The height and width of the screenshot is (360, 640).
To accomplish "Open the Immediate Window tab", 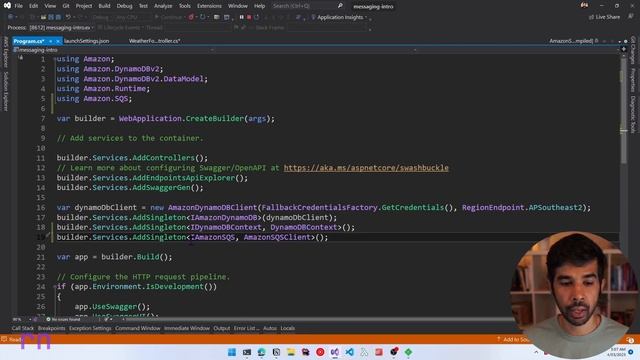I will pyautogui.click(x=187, y=328).
